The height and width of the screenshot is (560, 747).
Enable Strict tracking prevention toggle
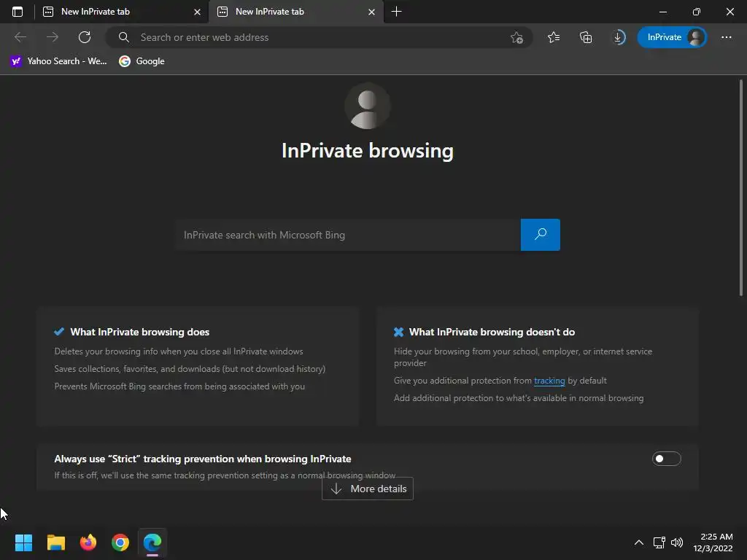click(x=667, y=459)
